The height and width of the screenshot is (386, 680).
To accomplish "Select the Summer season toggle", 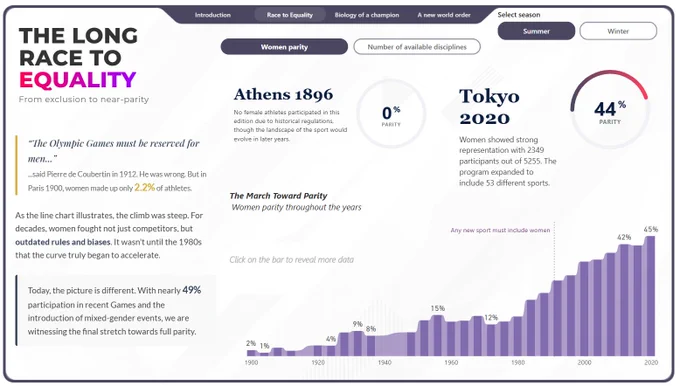I will point(536,31).
